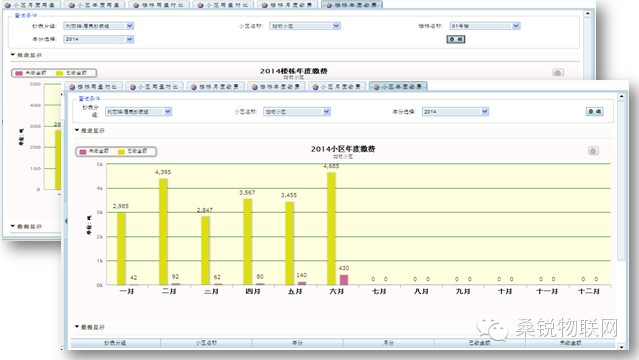The image size is (639, 360).
Task: Switch to 楼栋年度缴费 tab in front window
Action: 276,86
